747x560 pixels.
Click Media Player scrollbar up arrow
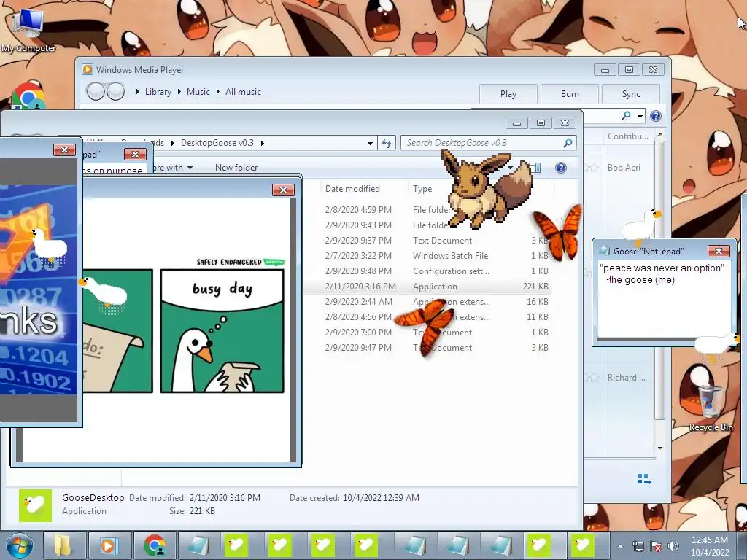click(x=659, y=135)
